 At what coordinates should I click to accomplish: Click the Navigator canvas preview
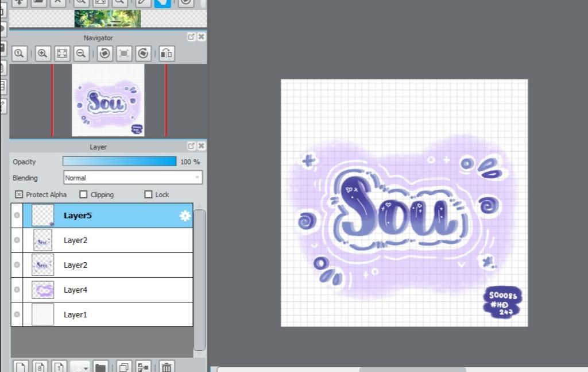(x=108, y=100)
